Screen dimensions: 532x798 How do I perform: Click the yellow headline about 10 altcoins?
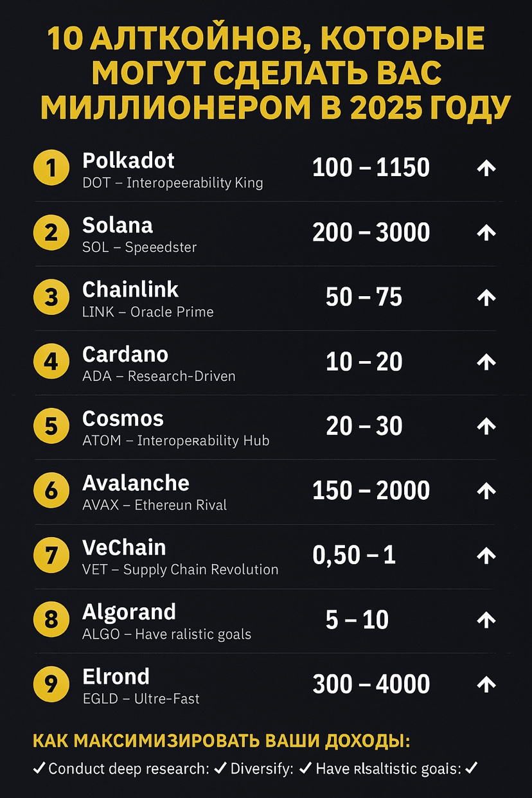[266, 74]
